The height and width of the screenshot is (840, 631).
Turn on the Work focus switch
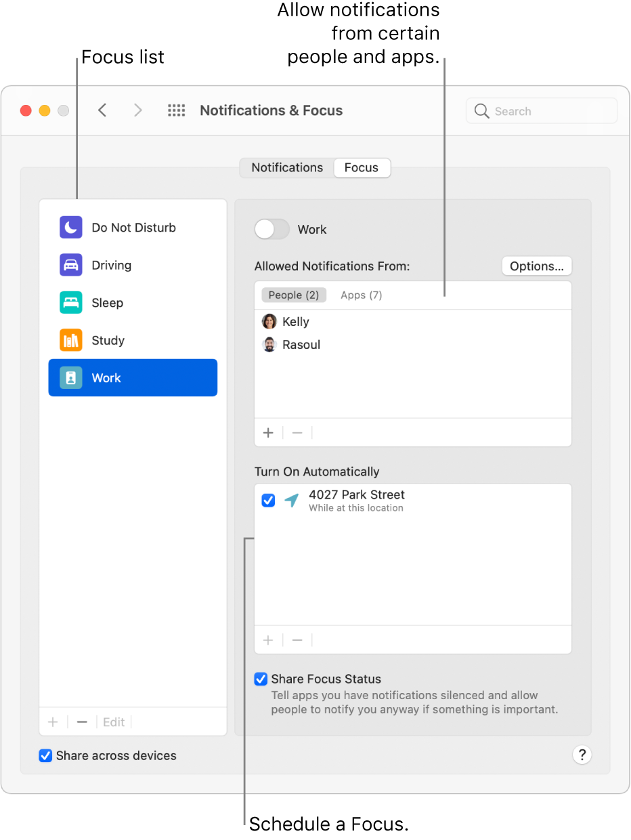point(271,229)
